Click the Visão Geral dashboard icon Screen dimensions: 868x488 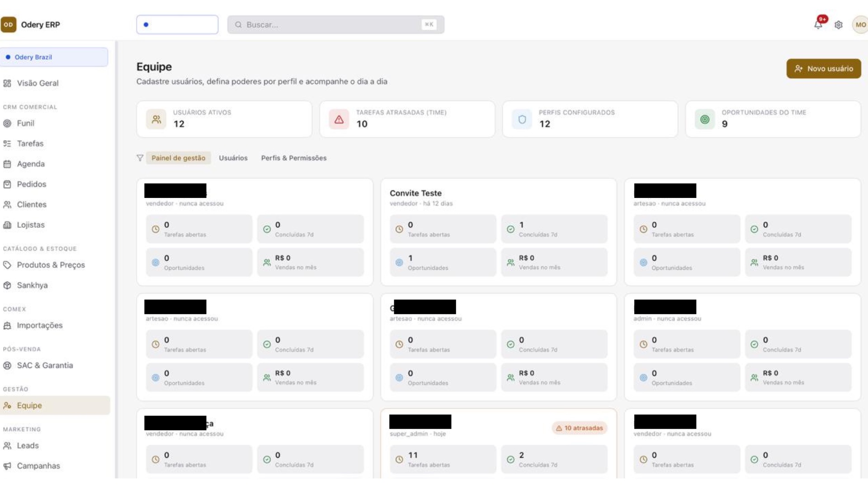pyautogui.click(x=7, y=83)
